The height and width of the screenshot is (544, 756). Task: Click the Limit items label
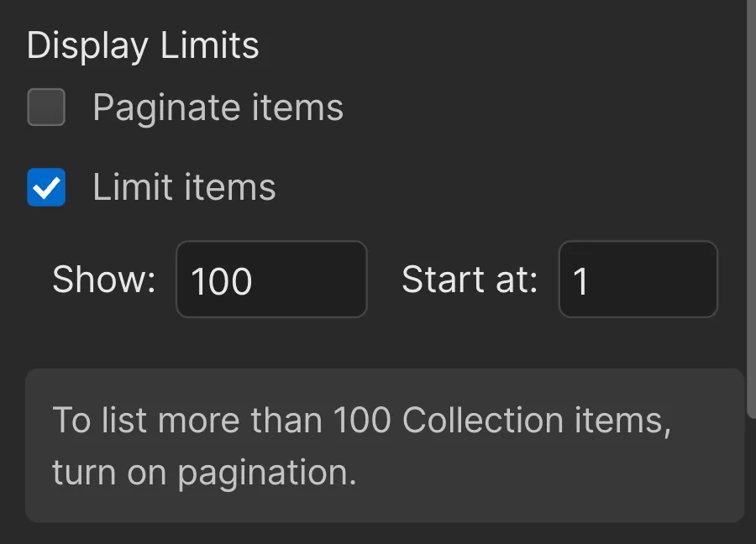coord(185,187)
